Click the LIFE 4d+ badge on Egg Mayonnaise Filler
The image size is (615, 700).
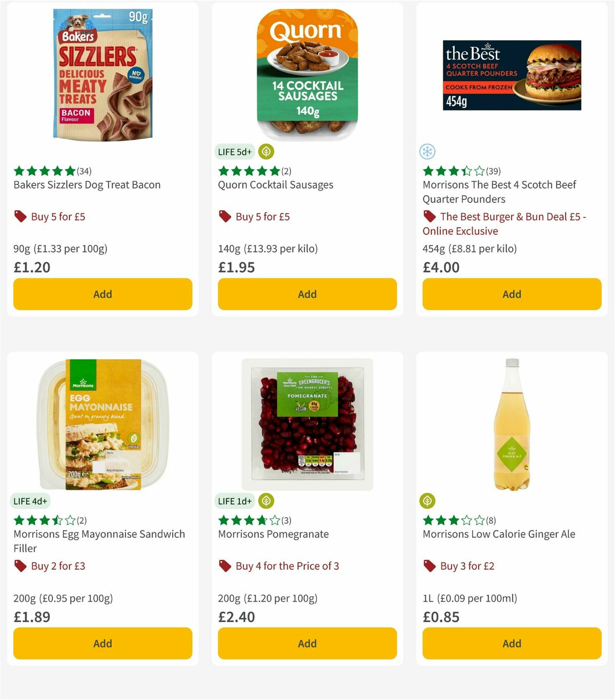pyautogui.click(x=30, y=501)
